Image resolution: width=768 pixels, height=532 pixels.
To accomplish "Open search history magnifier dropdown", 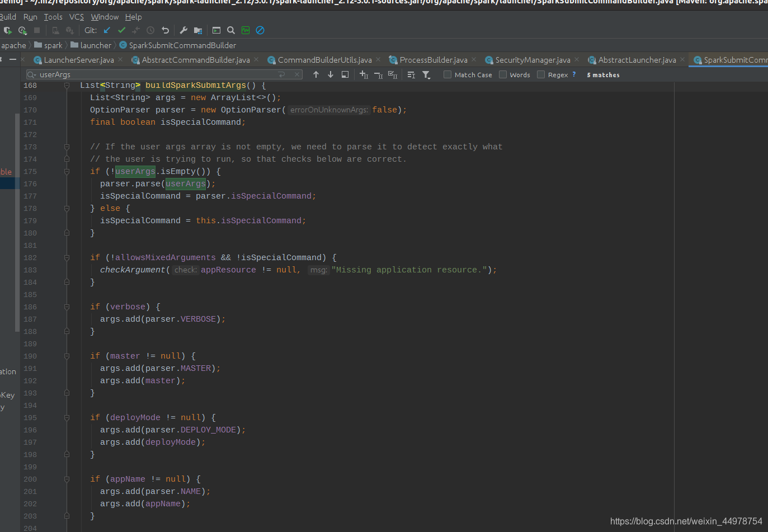I will [31, 74].
